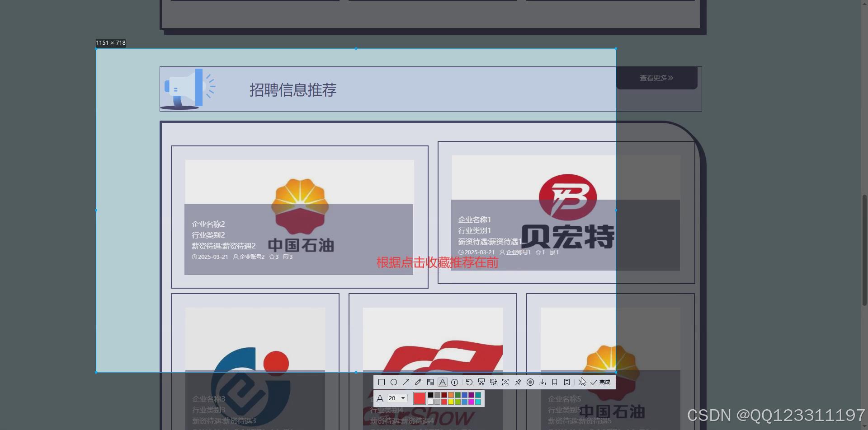Open the 企业名称3 job card

point(255,361)
